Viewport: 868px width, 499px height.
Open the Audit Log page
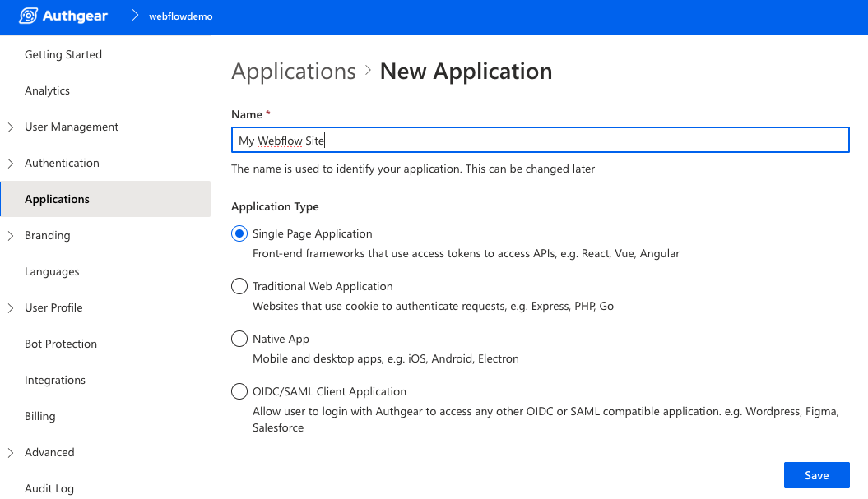[49, 488]
